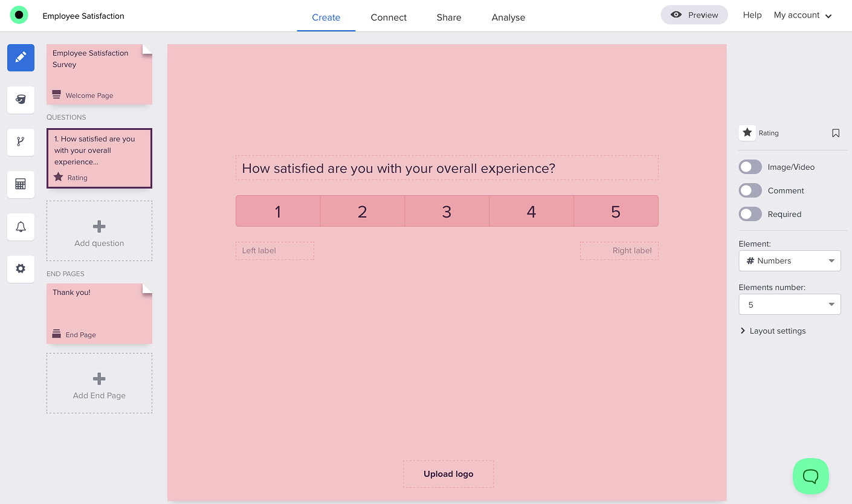Screen dimensions: 852x504
Task: Click the calculator icon in sidebar
Action: point(21,184)
